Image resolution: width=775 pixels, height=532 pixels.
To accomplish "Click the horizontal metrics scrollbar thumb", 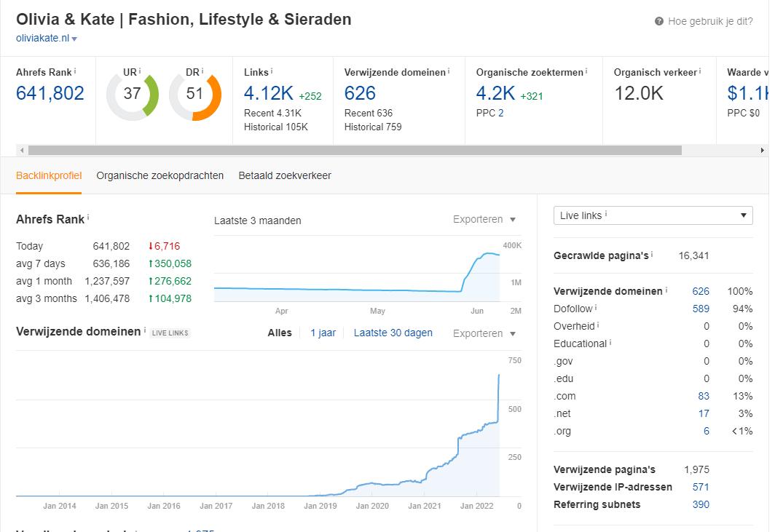I will click(x=355, y=150).
